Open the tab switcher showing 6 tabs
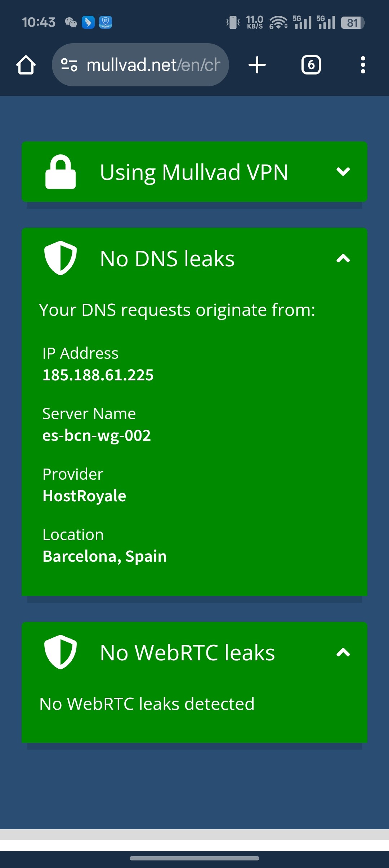The image size is (389, 868). [x=311, y=65]
